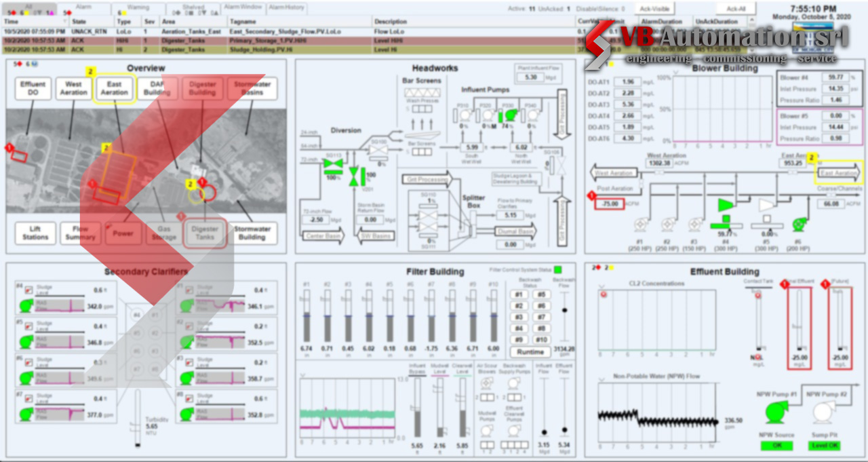Follow the East Aeration arrow in Blower Building
This screenshot has height=462, width=868.
coord(838,173)
